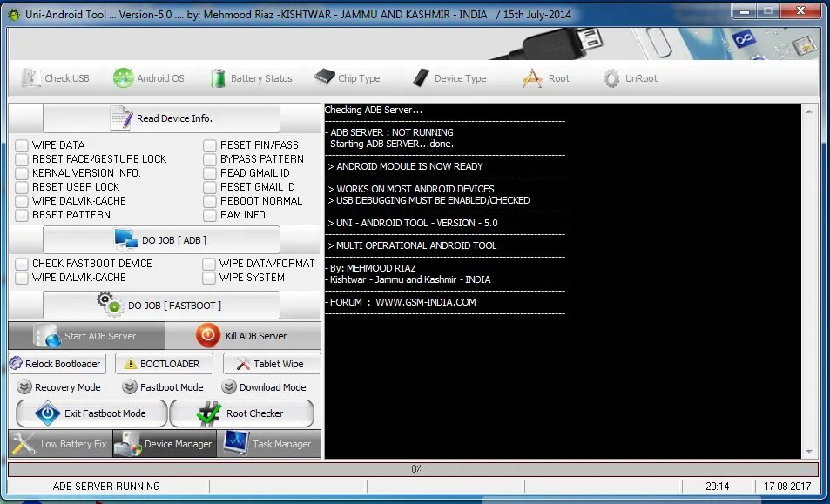Click the Download Mode chevron icon

coord(229,387)
